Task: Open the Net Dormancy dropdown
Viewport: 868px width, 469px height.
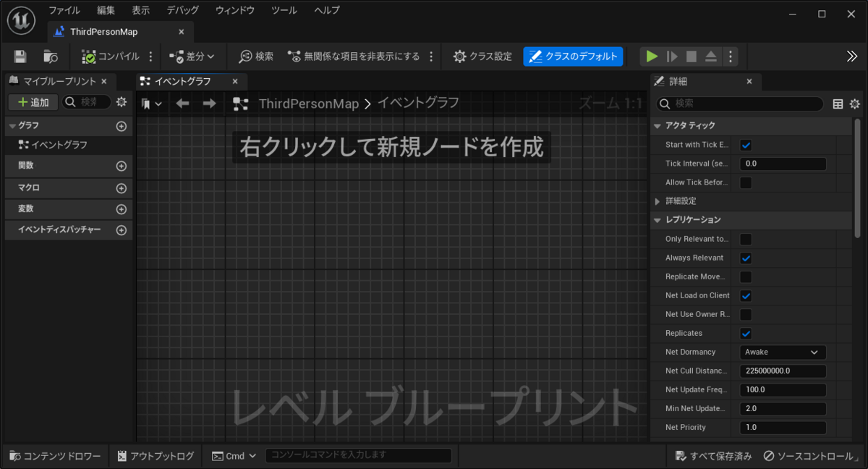Action: pos(782,352)
